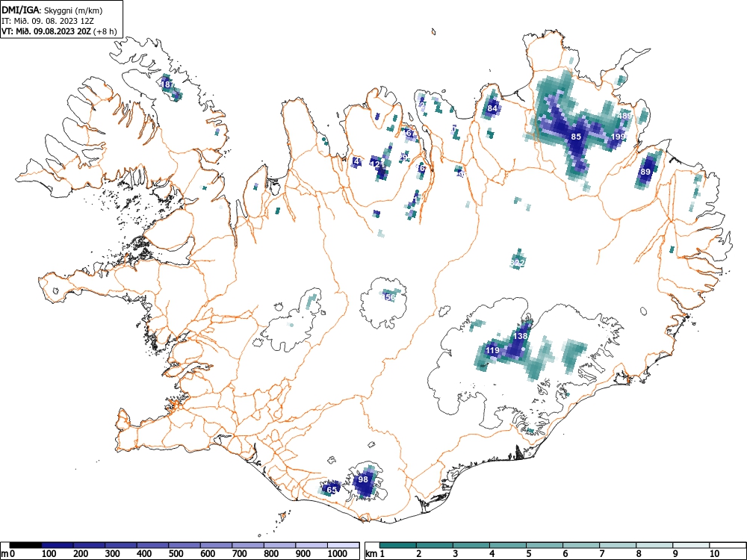Click the '10' km legend label
The image size is (747, 560).
pyautogui.click(x=713, y=554)
